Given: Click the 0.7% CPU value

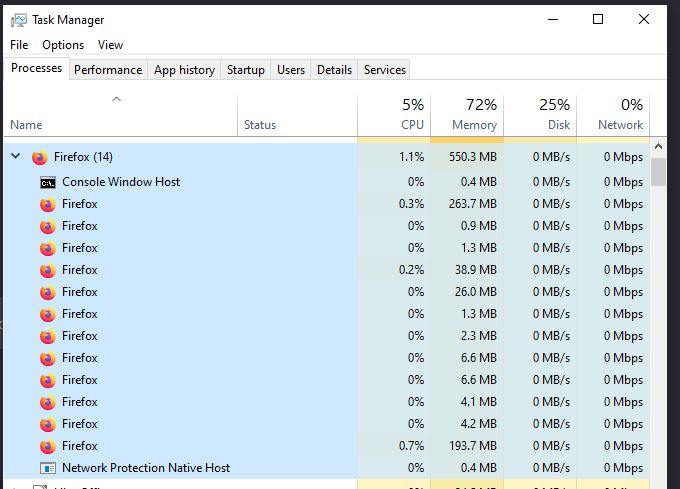Looking at the screenshot, I should click(x=411, y=446).
